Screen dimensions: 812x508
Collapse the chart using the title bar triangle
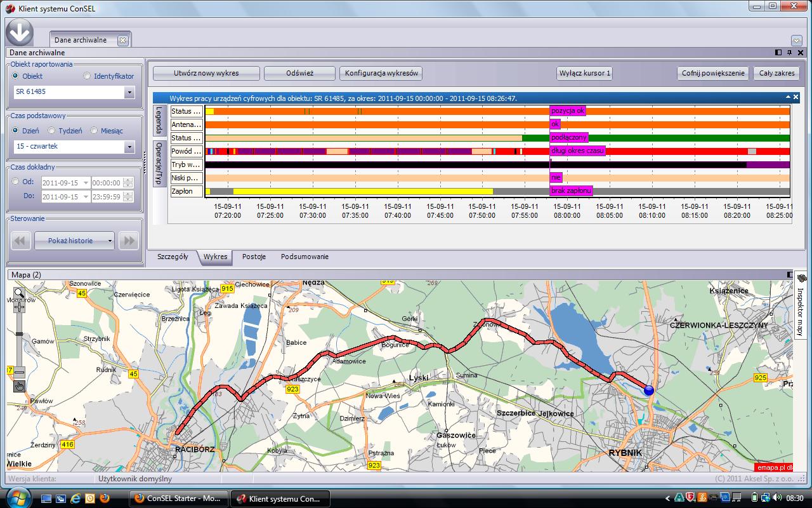click(x=788, y=97)
